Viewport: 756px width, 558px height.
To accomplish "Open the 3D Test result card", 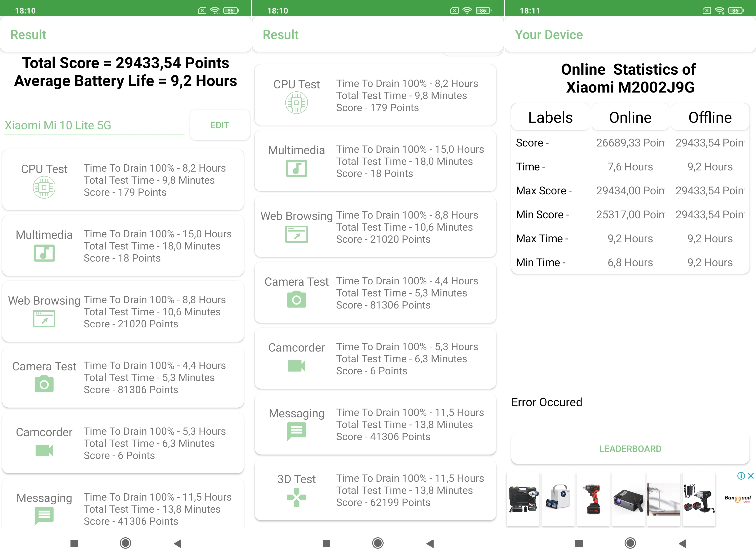I will point(375,490).
